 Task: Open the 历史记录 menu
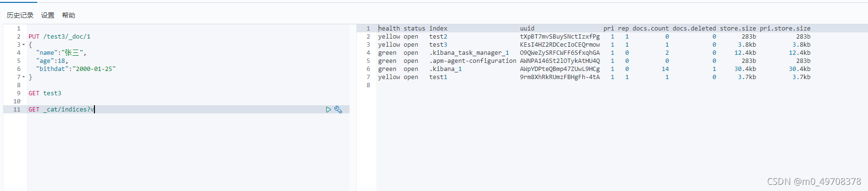pyautogui.click(x=20, y=15)
